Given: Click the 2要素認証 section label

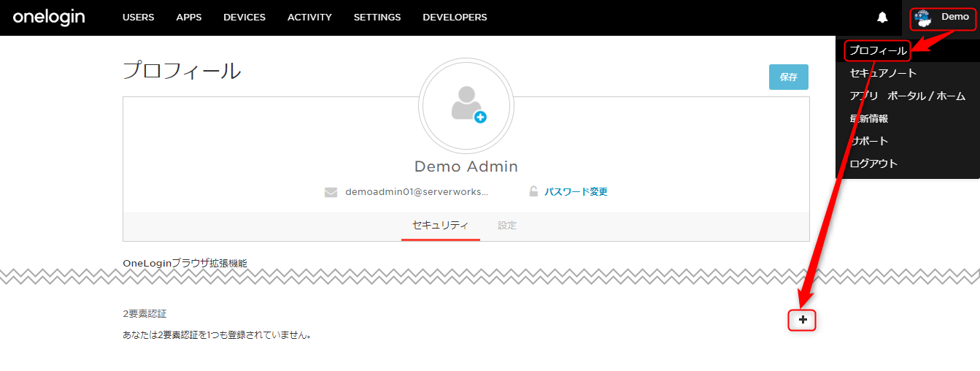Looking at the screenshot, I should tap(144, 313).
